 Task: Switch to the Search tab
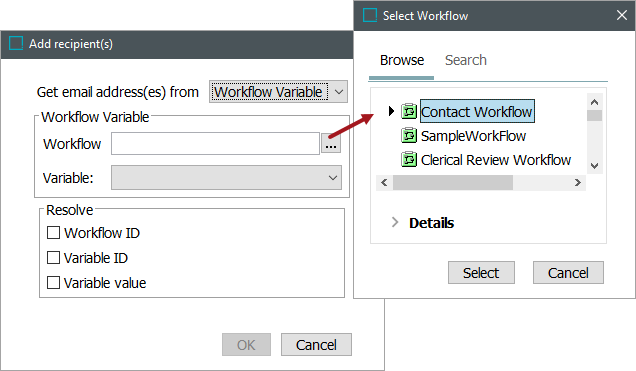[465, 60]
